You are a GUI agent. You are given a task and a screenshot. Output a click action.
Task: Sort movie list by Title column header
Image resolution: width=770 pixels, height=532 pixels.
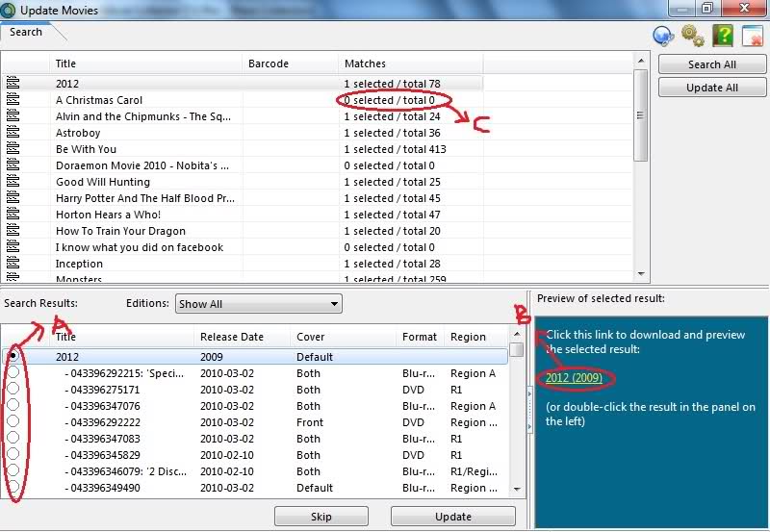click(x=145, y=63)
